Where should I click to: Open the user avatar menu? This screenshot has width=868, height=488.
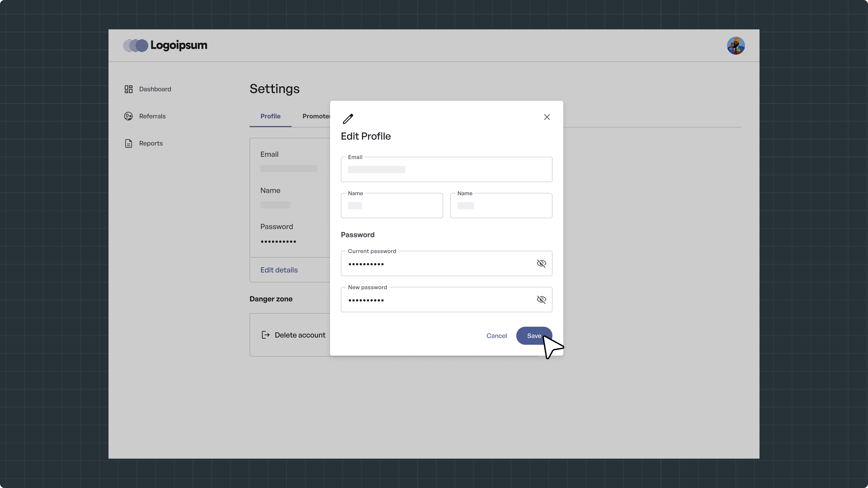point(736,46)
